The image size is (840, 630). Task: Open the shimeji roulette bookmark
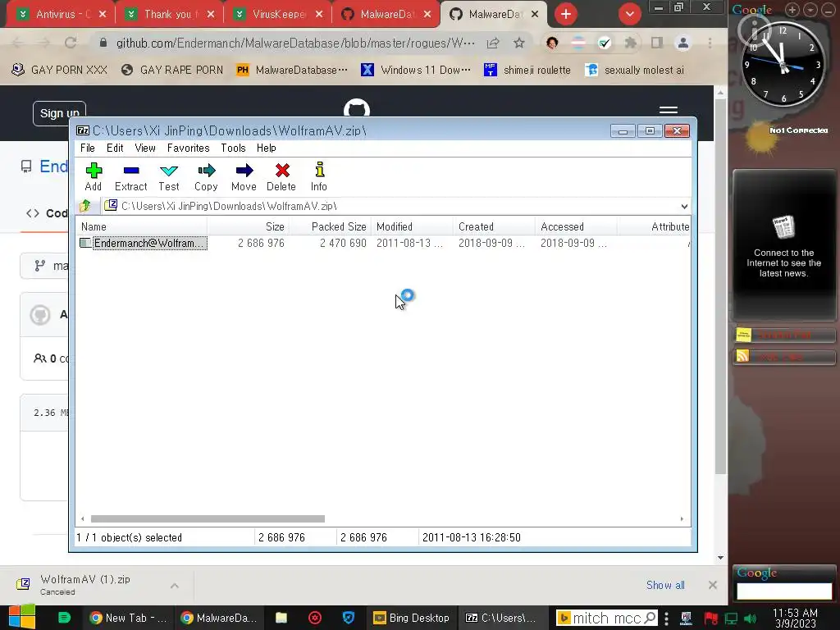(527, 71)
